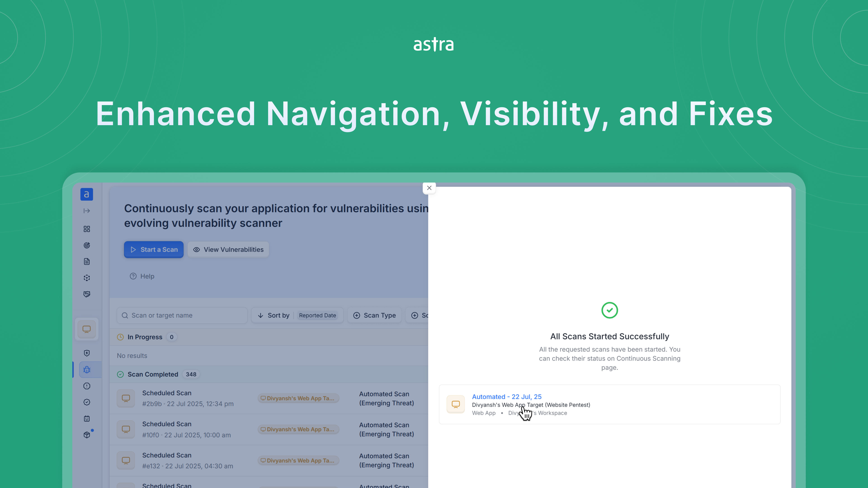
Task: Open Scheduled Scan #e132 row
Action: (x=269, y=460)
